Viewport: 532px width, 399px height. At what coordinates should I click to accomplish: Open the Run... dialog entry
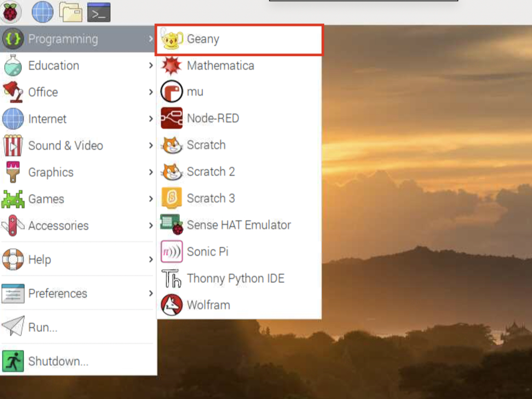point(78,327)
